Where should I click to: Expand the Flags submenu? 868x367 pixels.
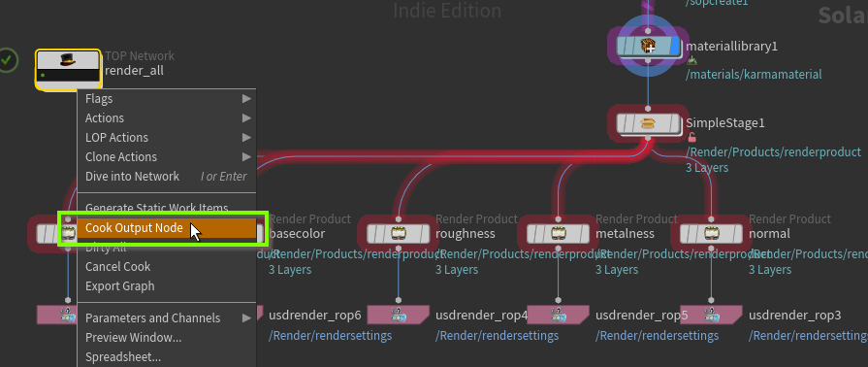pyautogui.click(x=166, y=99)
